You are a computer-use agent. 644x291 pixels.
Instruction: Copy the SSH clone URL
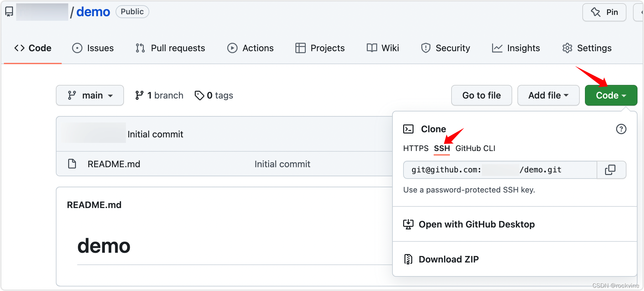point(611,170)
